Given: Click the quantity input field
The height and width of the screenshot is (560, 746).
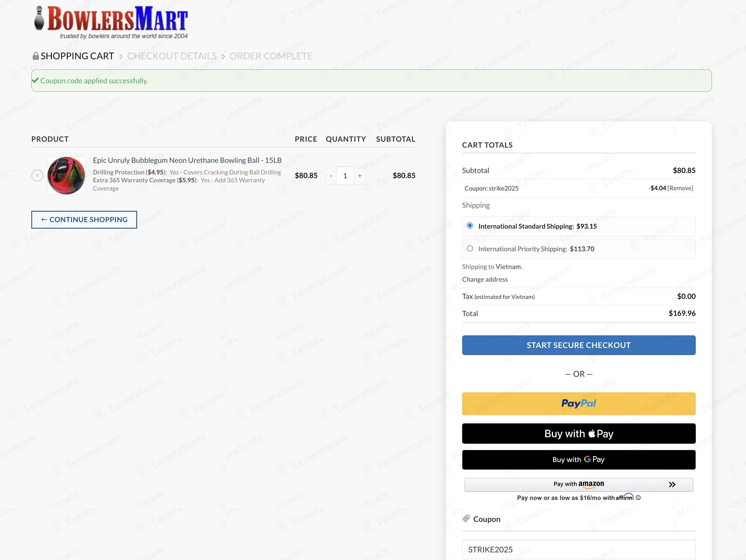Looking at the screenshot, I should pos(345,175).
